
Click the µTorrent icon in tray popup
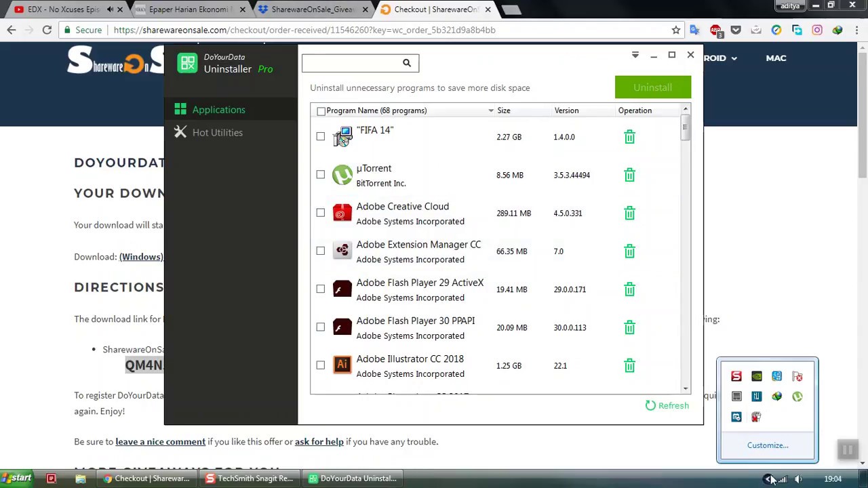(797, 396)
